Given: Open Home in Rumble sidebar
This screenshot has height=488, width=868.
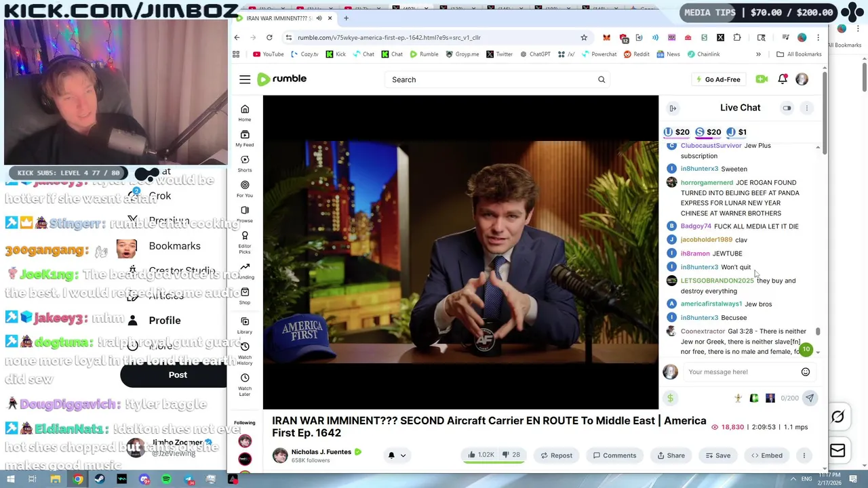Looking at the screenshot, I should click(245, 113).
